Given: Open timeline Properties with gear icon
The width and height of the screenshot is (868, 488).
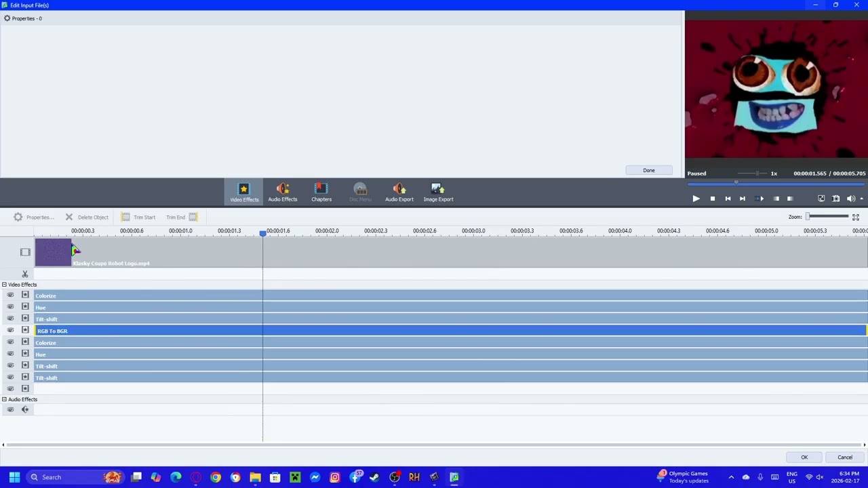Looking at the screenshot, I should [33, 217].
